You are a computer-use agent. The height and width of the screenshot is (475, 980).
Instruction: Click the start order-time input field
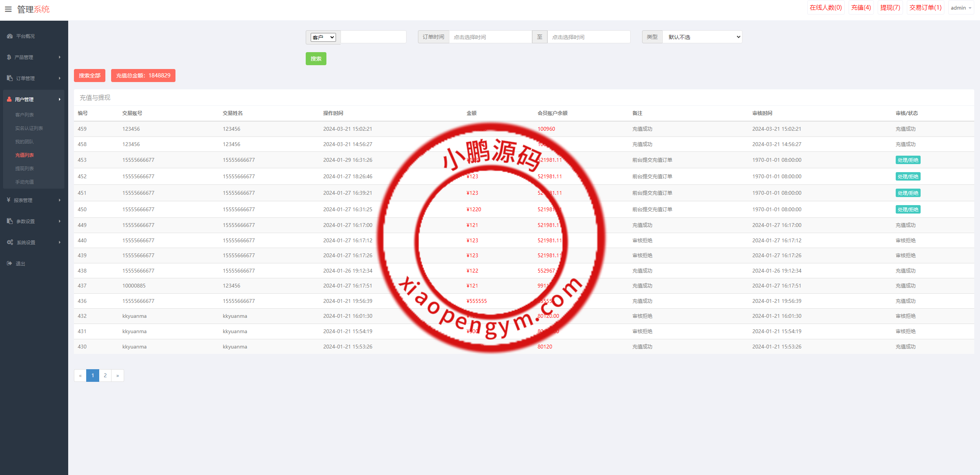tap(490, 37)
